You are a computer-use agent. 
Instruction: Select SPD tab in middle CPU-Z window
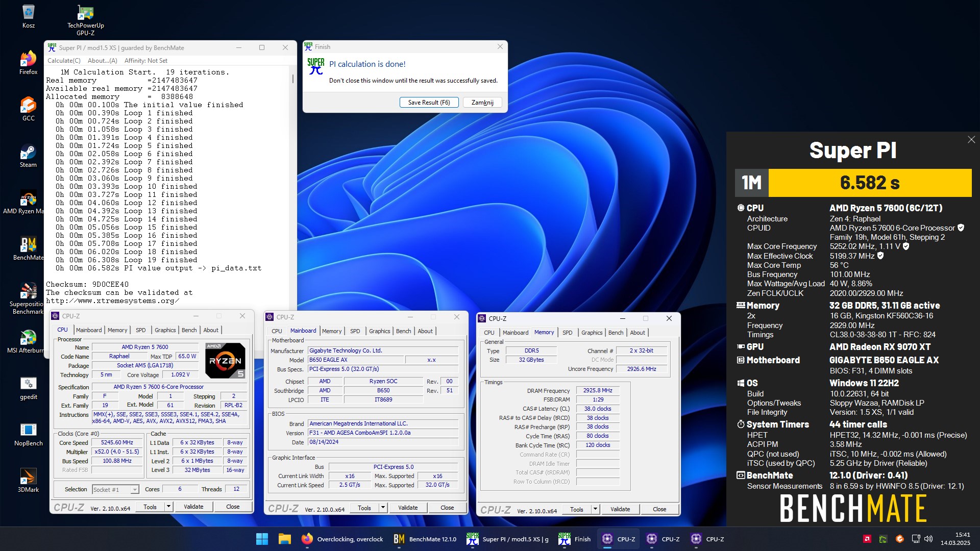pos(355,331)
